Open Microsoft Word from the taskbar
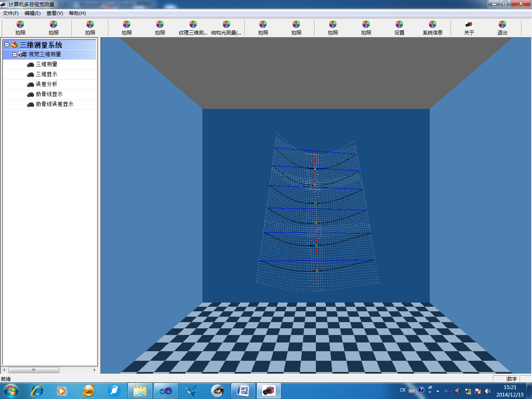The image size is (532, 399). point(243,391)
